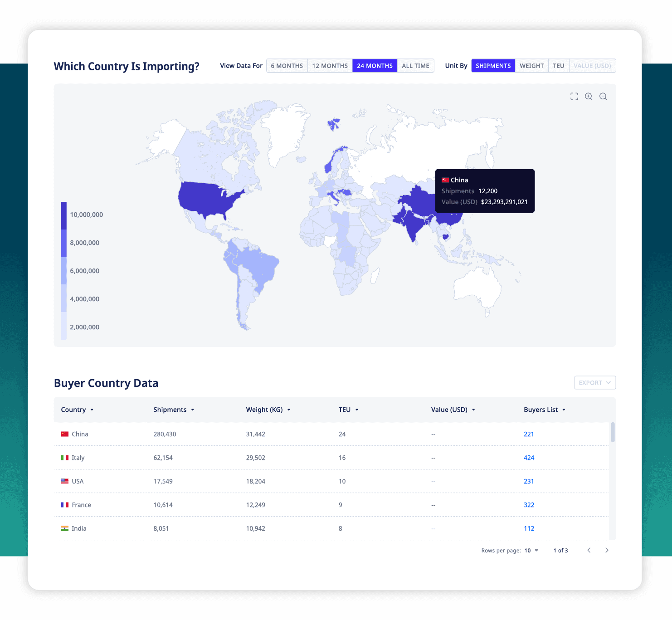
Task: Select the 24 MONTHS data range
Action: 375,66
